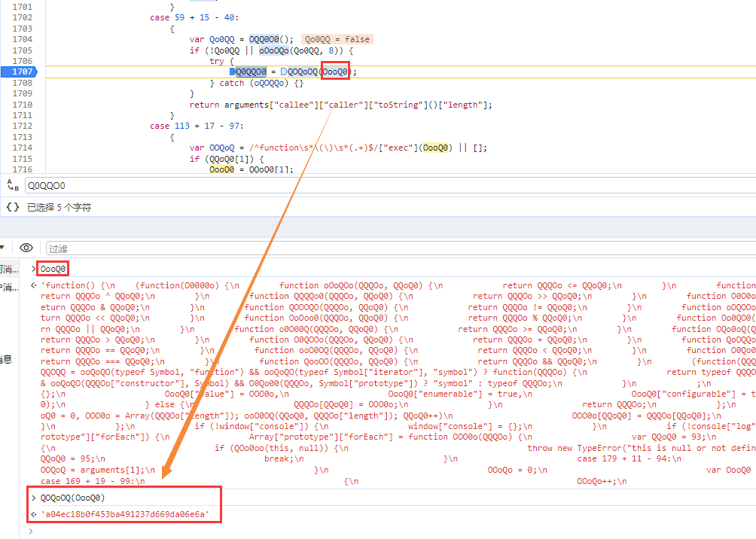
Task: Click the red-boxed OooQ0 argument on line 1707
Action: click(336, 72)
